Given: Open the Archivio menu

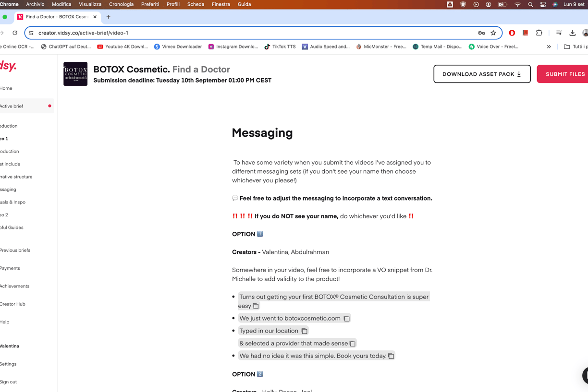Looking at the screenshot, I should (x=35, y=4).
